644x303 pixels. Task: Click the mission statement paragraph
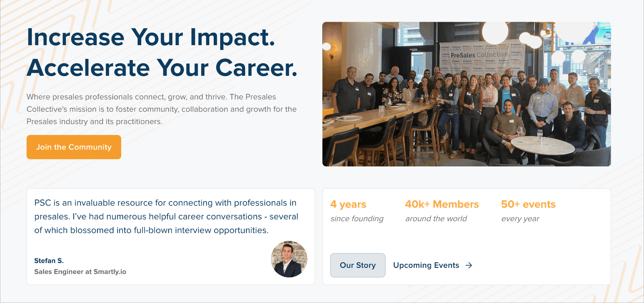coord(161,109)
